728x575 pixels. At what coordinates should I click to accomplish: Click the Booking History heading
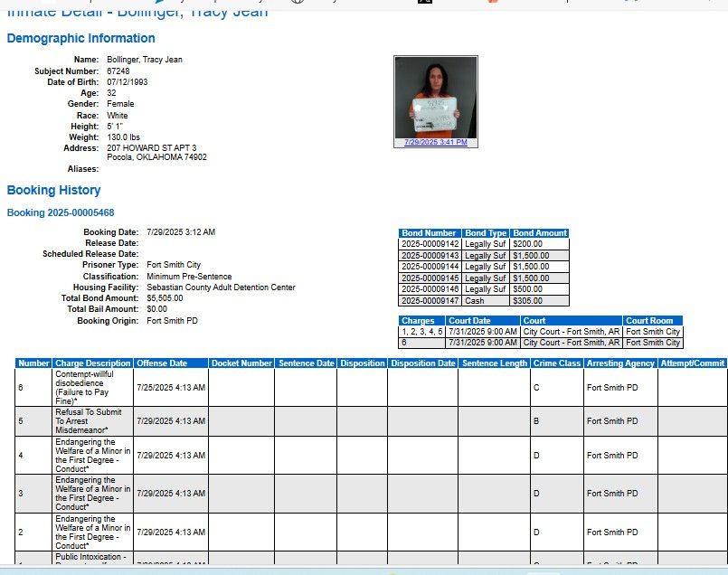[54, 190]
